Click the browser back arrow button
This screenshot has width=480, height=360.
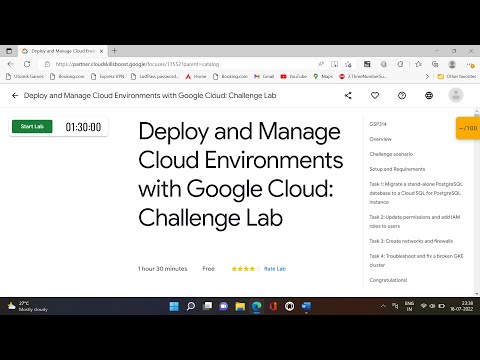point(11,64)
